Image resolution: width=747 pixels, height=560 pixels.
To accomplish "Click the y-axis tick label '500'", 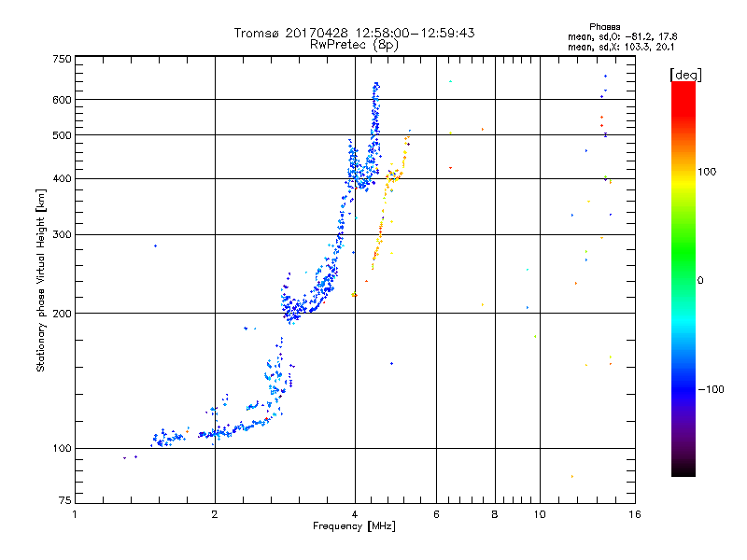I will click(62, 135).
